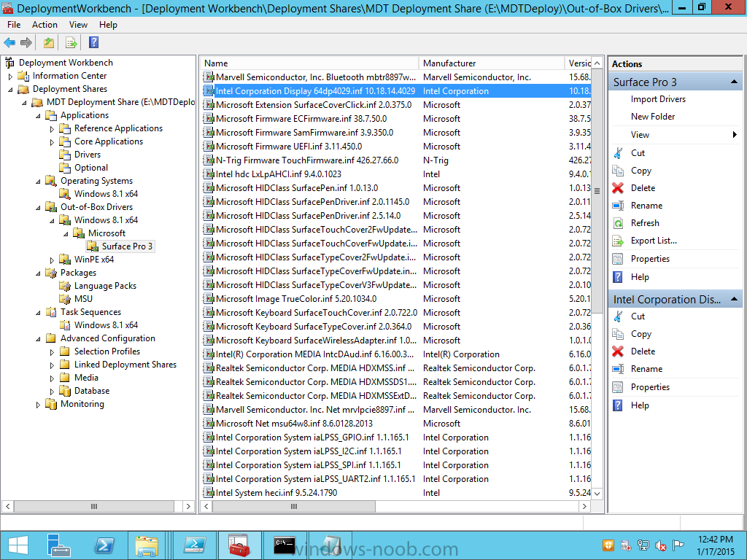Click Delete red X under Intel Corporation Display actions

618,351
